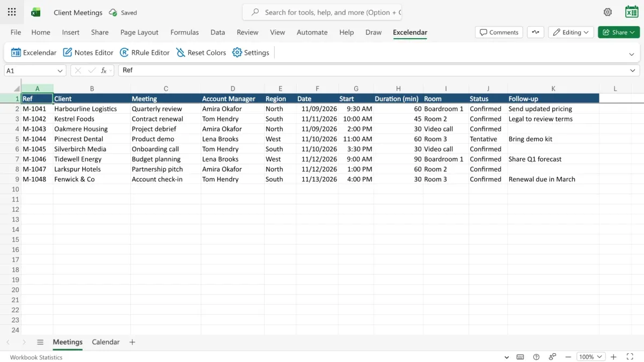The image size is (644, 362).
Task: Click the Client Meetings file name
Action: tap(78, 12)
